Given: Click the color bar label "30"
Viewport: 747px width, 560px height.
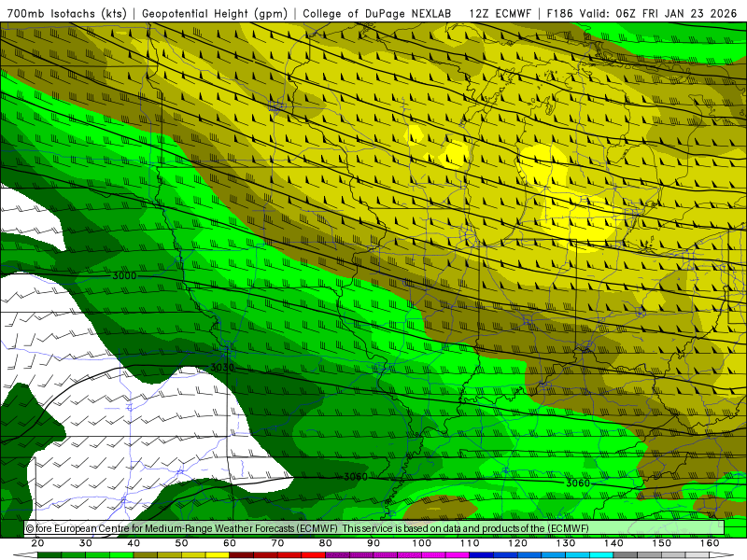Looking at the screenshot, I should 85,543.
